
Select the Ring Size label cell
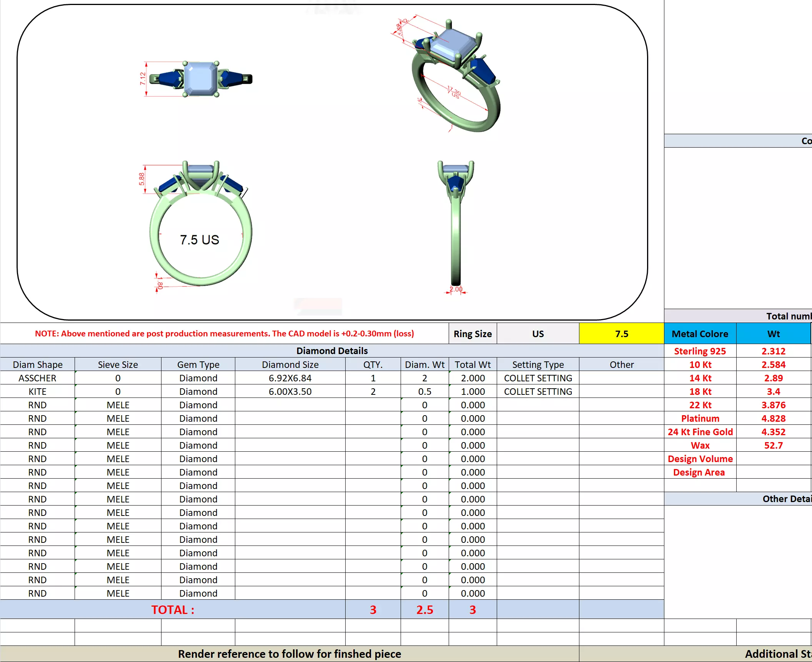473,334
